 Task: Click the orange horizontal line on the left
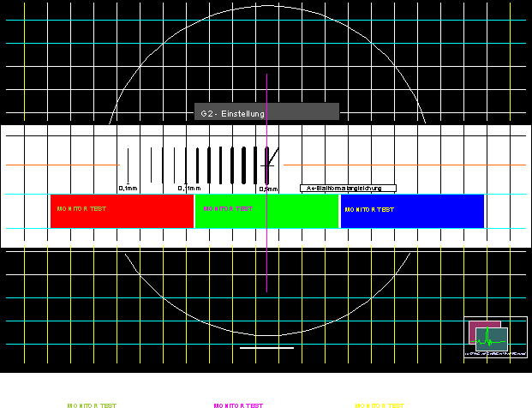click(x=62, y=165)
